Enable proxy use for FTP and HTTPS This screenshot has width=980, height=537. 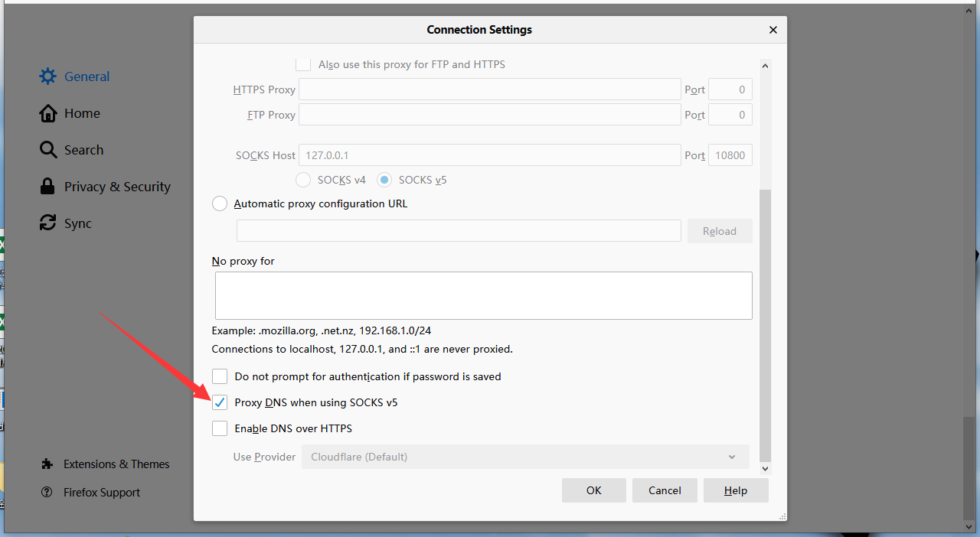303,64
